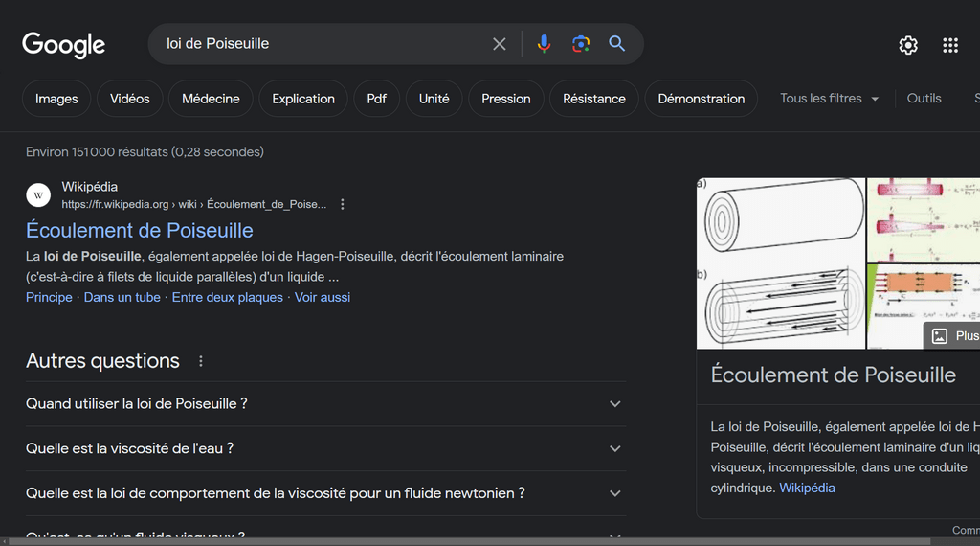The image size is (980, 546).
Task: Open the Entre deux plaques sitelink
Action: (228, 298)
